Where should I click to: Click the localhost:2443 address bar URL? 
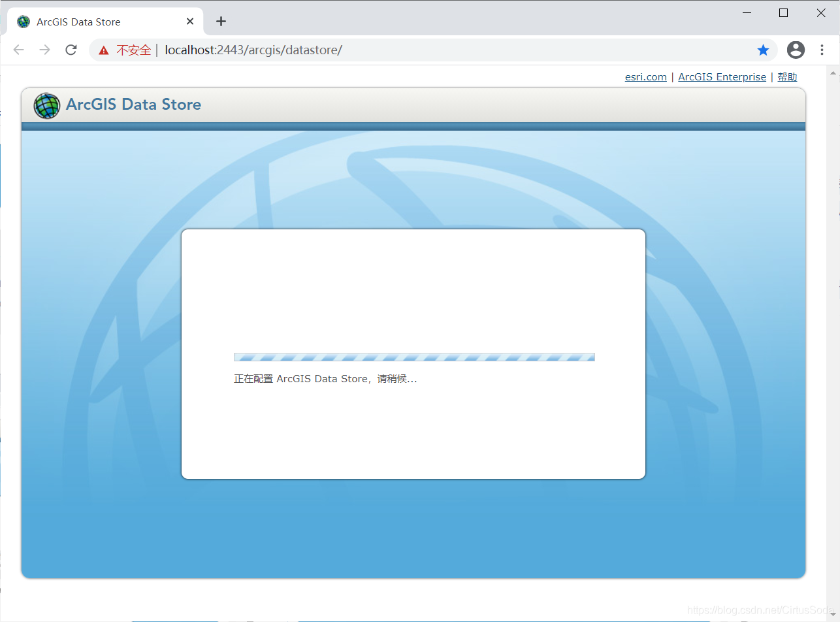(x=253, y=50)
